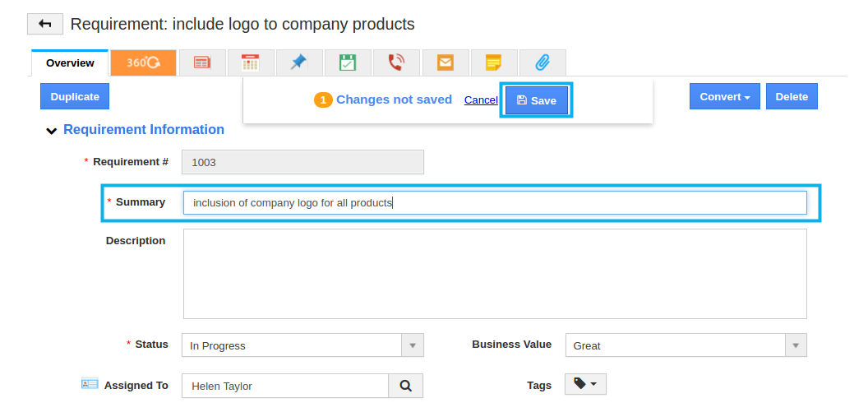The image size is (868, 412).
Task: Click the Cancel link
Action: 481,100
